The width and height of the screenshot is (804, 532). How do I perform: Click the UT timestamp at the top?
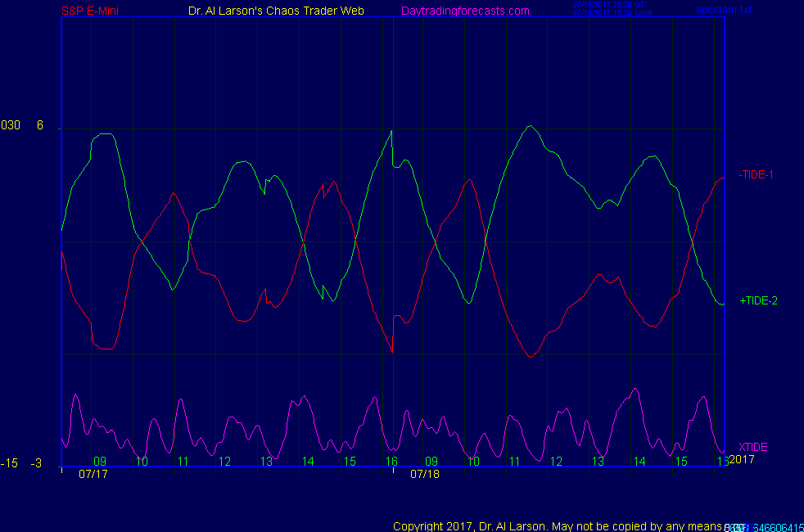click(609, 4)
